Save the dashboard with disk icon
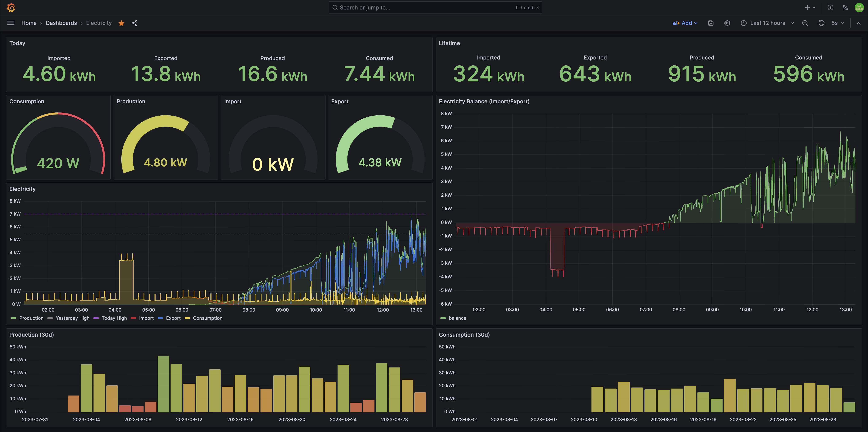 click(x=711, y=23)
